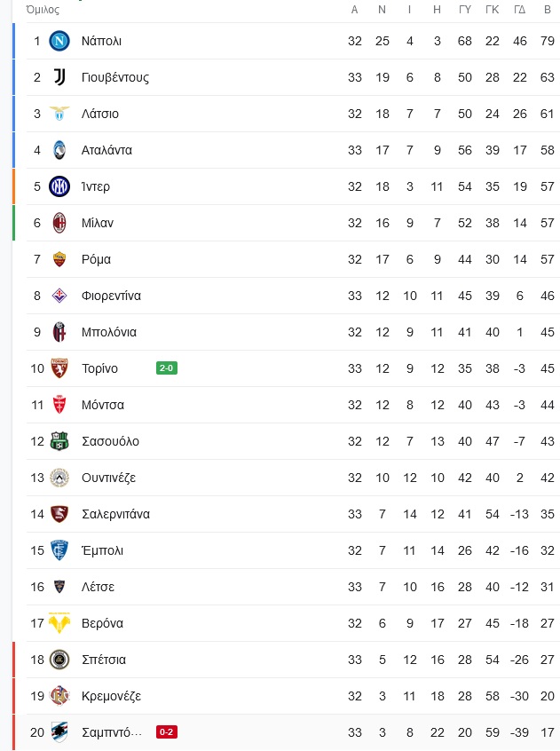Click the Napoli club crest icon
Screen dimensions: 560x751
(59, 41)
